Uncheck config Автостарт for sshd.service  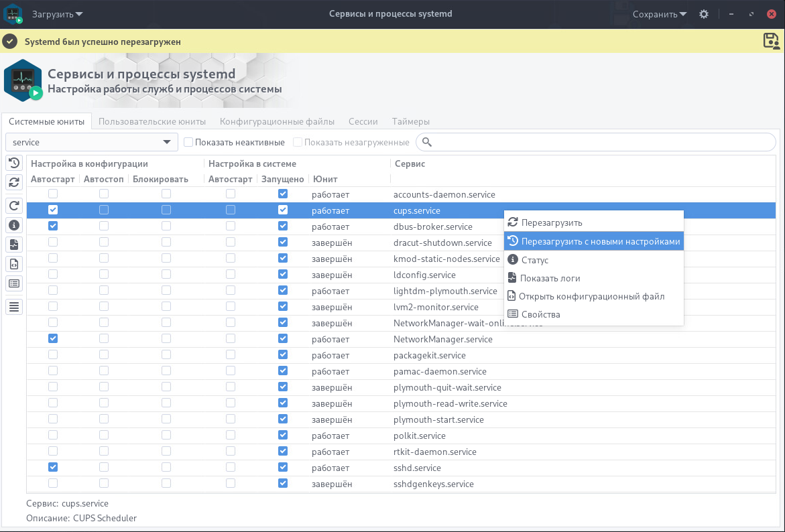click(53, 467)
